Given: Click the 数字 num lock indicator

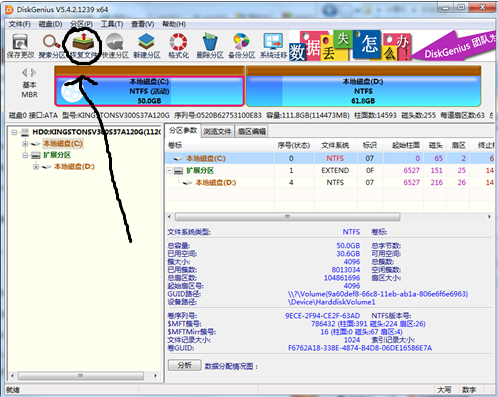Looking at the screenshot, I should [469, 390].
